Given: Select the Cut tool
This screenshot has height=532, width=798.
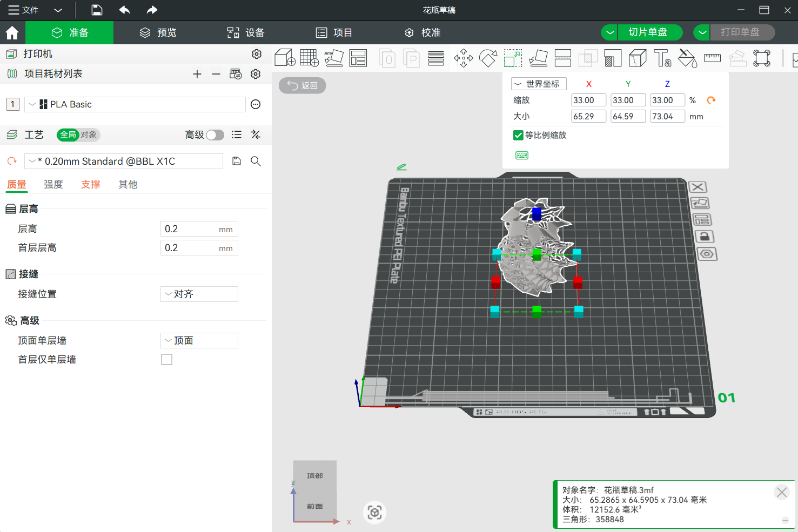Looking at the screenshot, I should click(x=563, y=58).
